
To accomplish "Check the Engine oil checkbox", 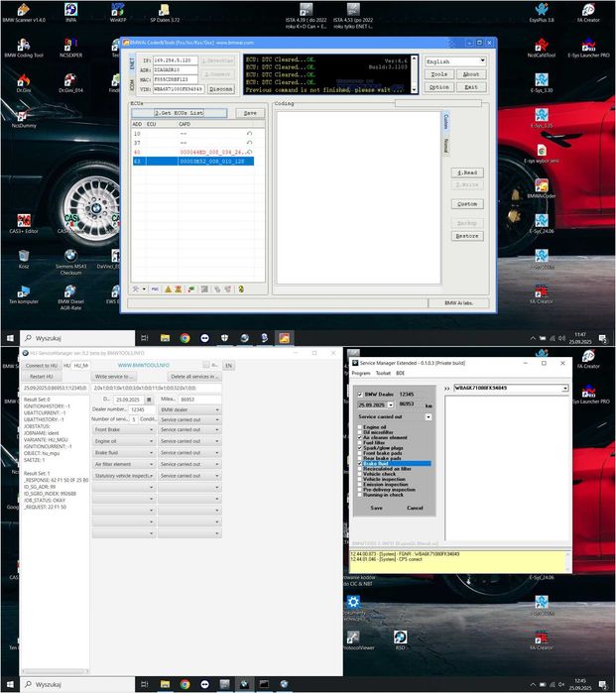I will click(359, 427).
